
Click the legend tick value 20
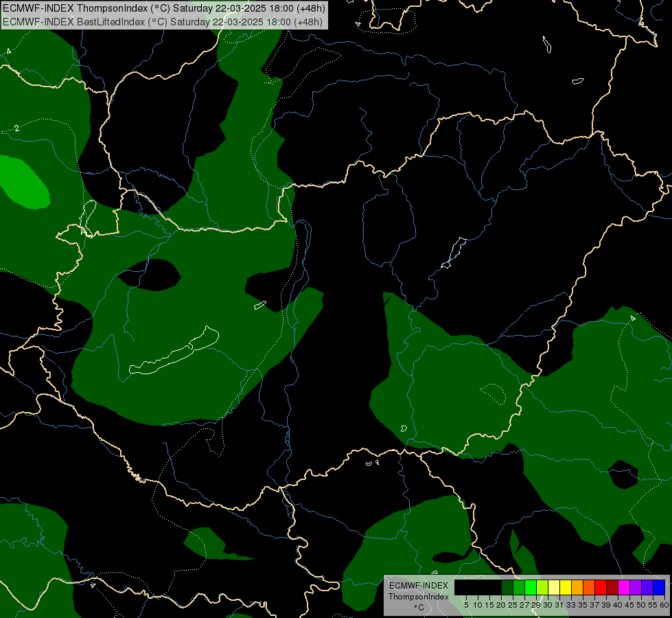pyautogui.click(x=501, y=605)
